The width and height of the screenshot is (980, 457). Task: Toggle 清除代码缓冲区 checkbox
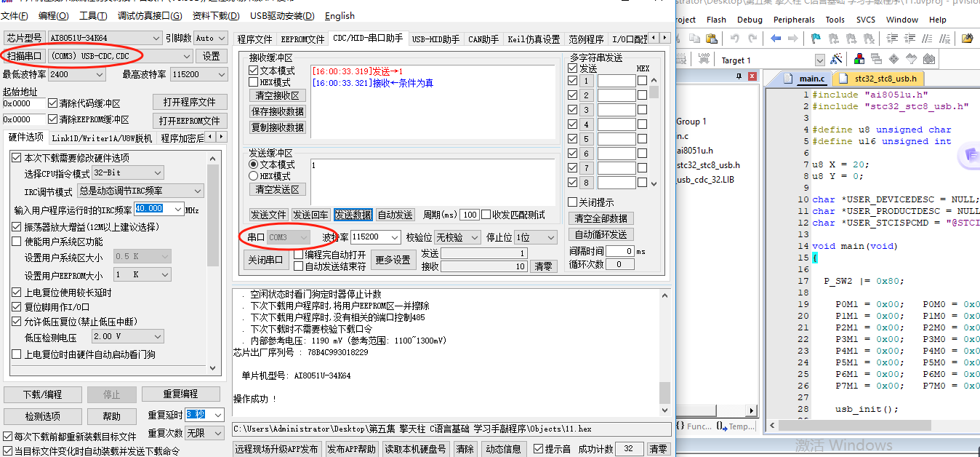point(52,103)
